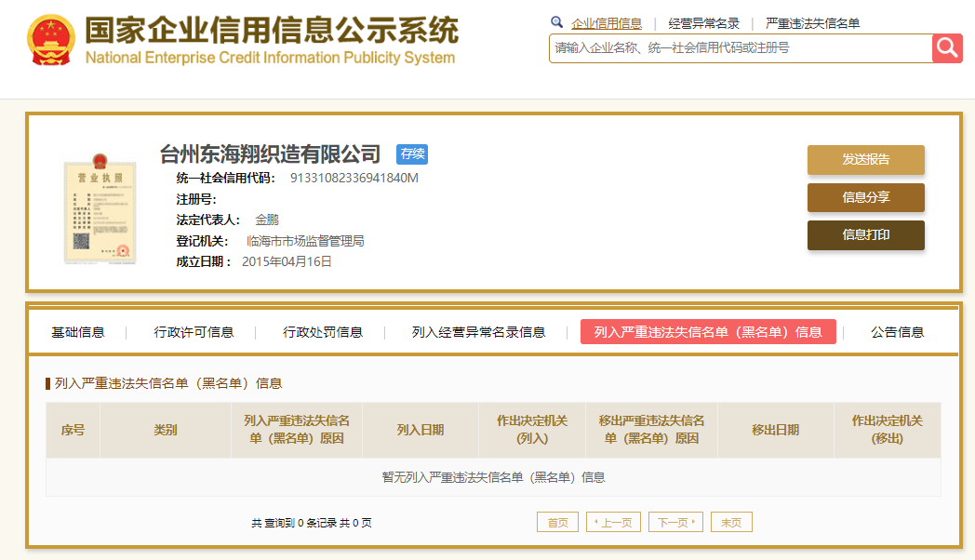This screenshot has width=975, height=560.
Task: Click registration authority 临海市市场监督管理局
Action: point(305,241)
